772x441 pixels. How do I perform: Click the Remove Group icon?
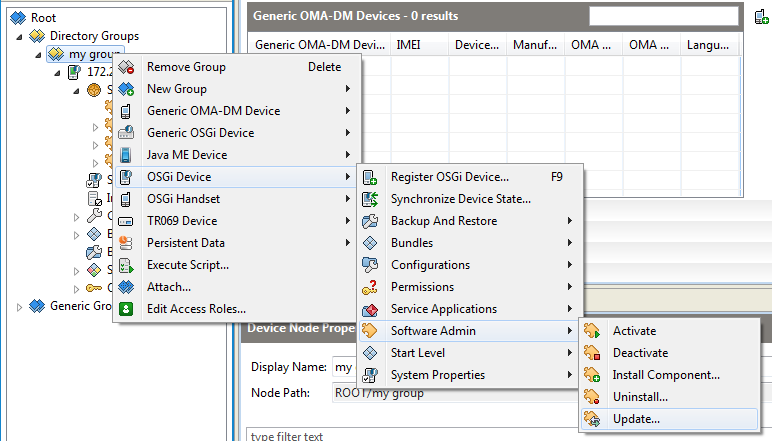[x=127, y=67]
